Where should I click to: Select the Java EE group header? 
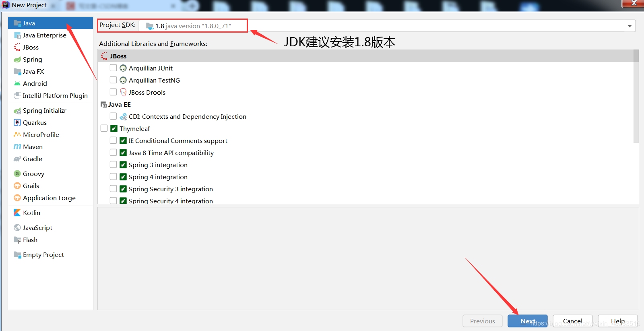coord(365,104)
